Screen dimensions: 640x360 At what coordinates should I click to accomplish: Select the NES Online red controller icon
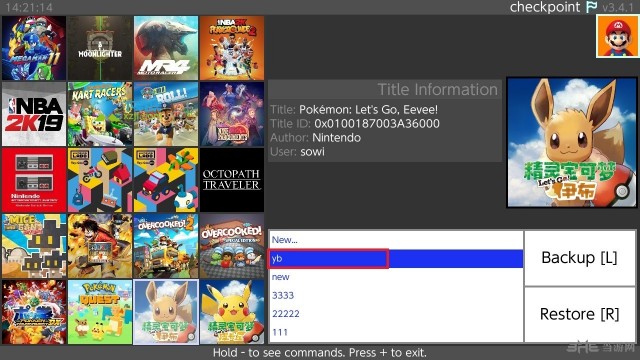[34, 180]
